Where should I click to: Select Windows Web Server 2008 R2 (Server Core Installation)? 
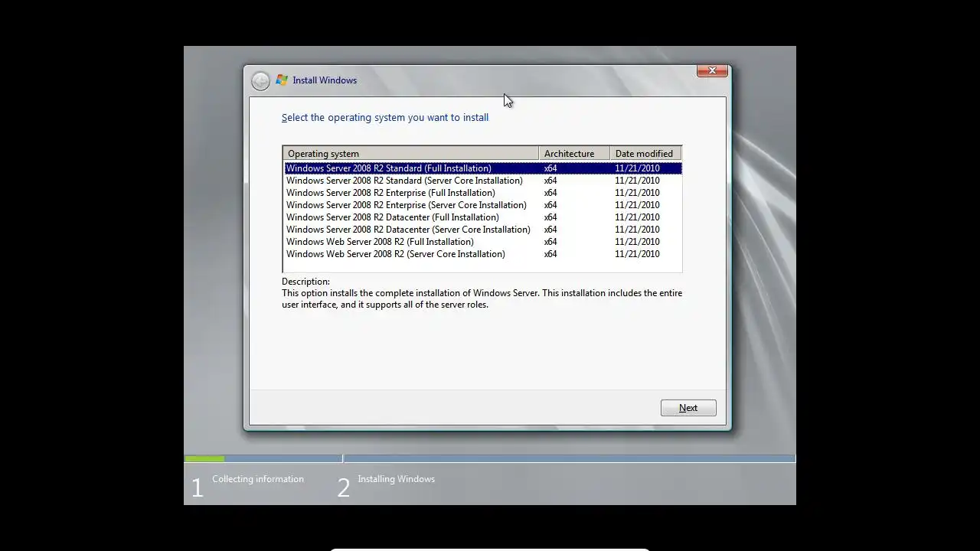(482, 254)
